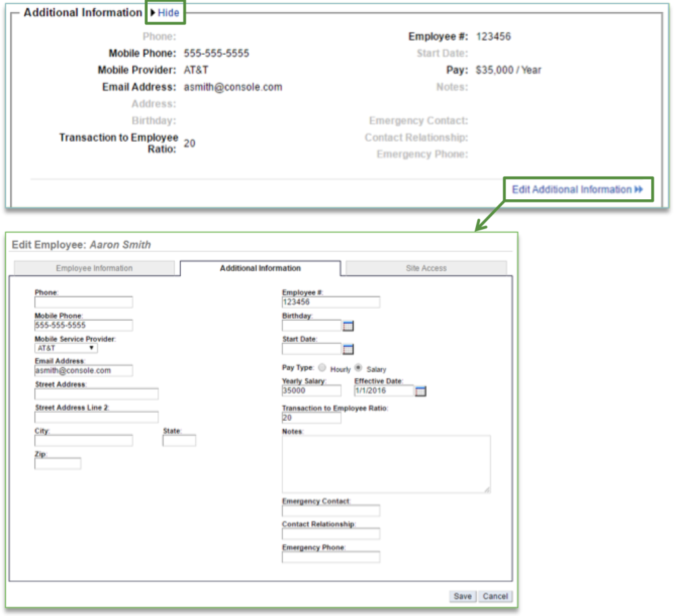Switch to the Site Access tab
This screenshot has height=616, width=675.
426,268
